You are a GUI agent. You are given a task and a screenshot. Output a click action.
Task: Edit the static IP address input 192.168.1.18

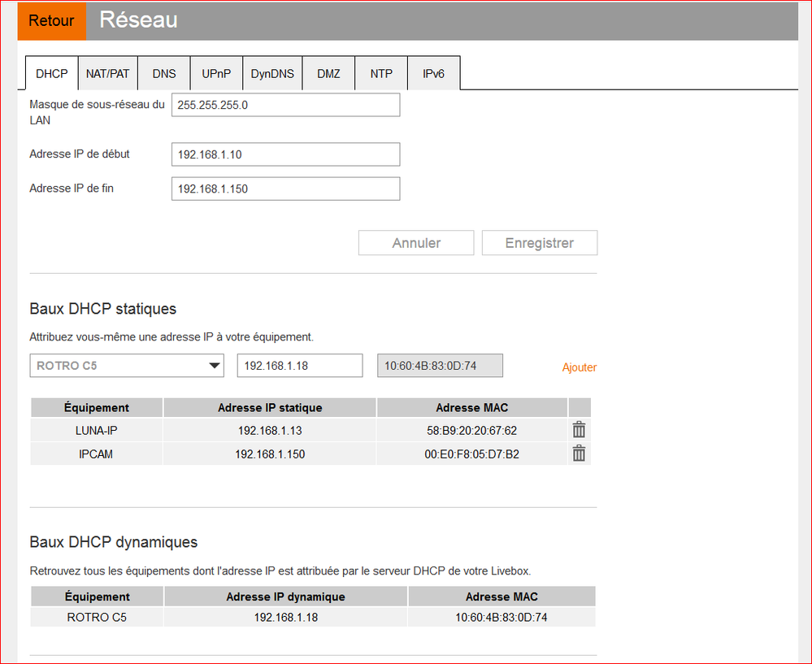299,366
